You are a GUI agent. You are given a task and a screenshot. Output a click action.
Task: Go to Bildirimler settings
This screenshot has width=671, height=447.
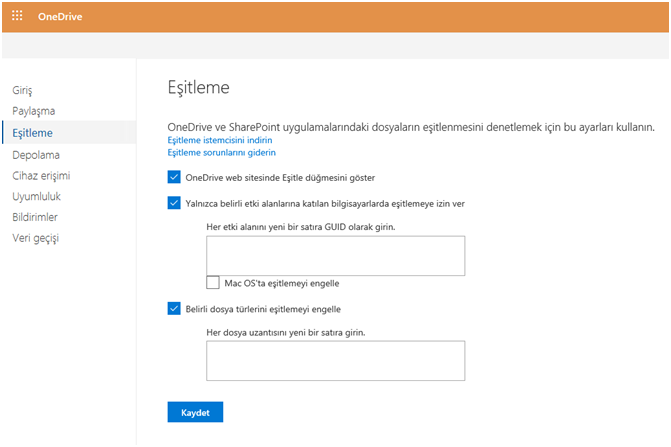35,217
